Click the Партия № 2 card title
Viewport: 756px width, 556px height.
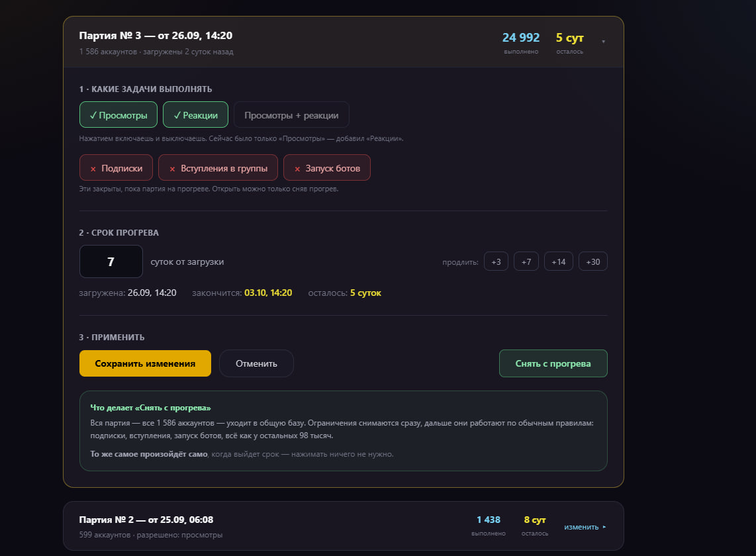(146, 520)
